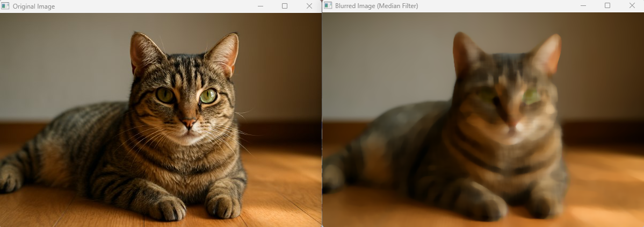644x227 pixels.
Task: Click the Original Image window app icon
Action: [5, 6]
